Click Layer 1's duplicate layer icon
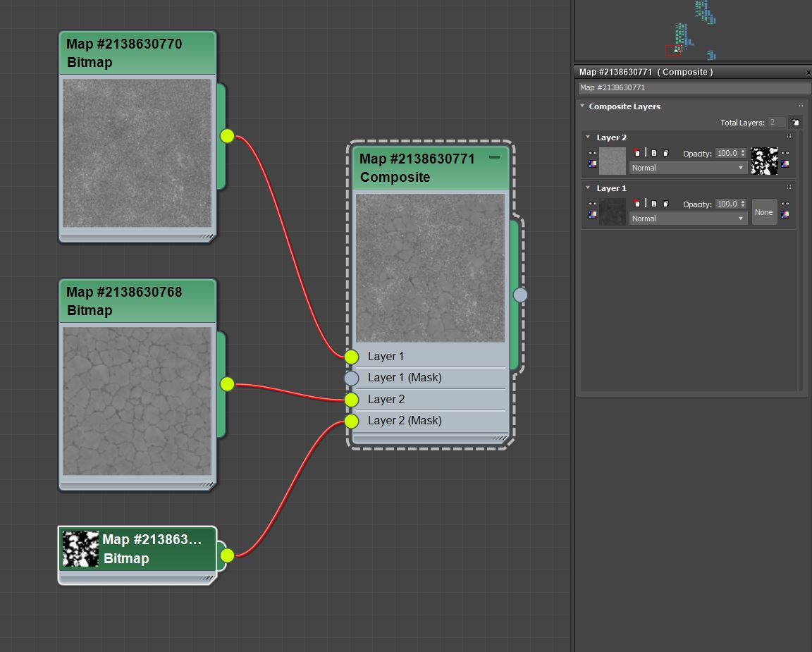Screen dimensions: 812x652 [665, 204]
